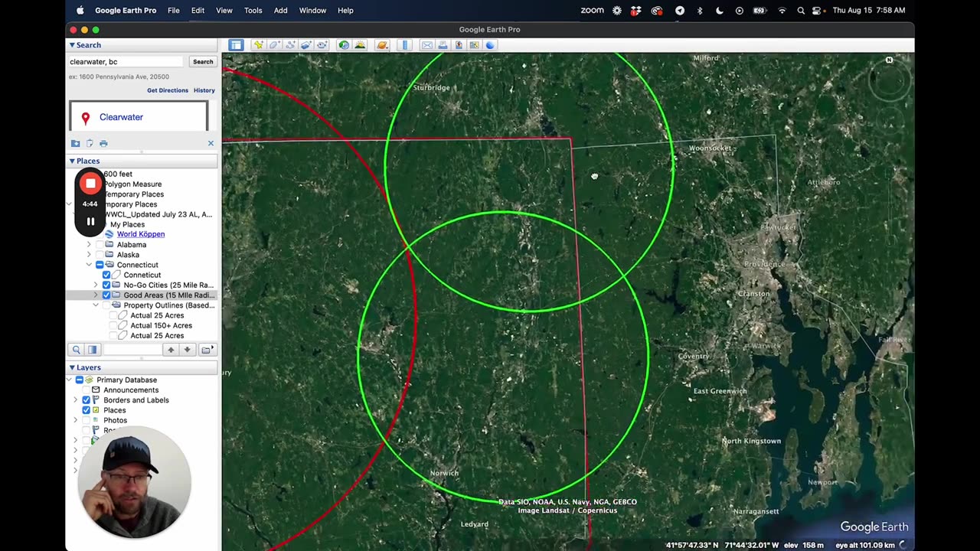
Task: Add an image overlay from the toolbar
Action: click(x=306, y=45)
